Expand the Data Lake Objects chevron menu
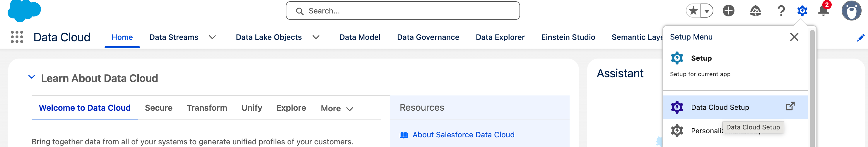868x147 pixels. 316,37
